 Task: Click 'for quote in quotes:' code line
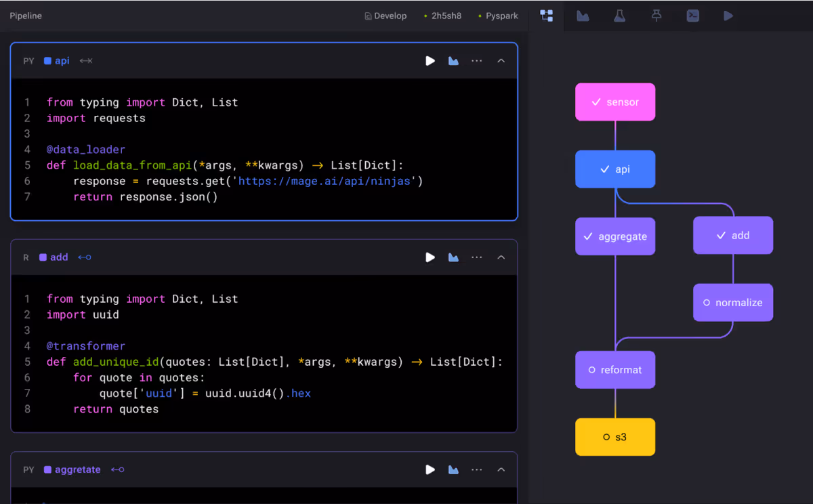pyautogui.click(x=139, y=377)
